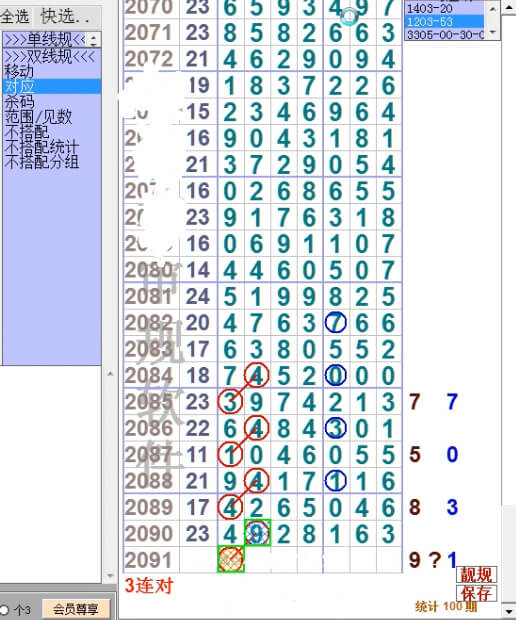Image resolution: width=516 pixels, height=620 pixels.
Task: Click down arrow of top-right list scrollbar
Action: point(492,32)
